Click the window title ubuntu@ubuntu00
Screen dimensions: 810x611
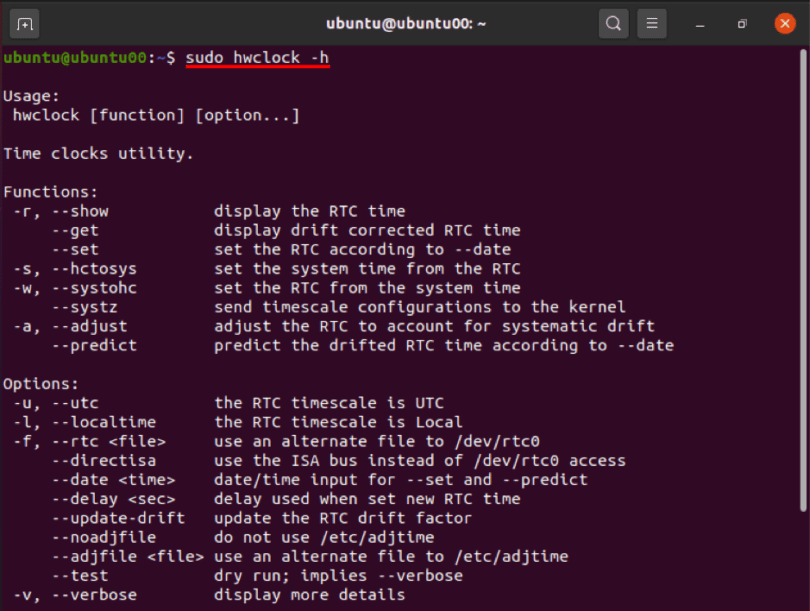tap(405, 22)
